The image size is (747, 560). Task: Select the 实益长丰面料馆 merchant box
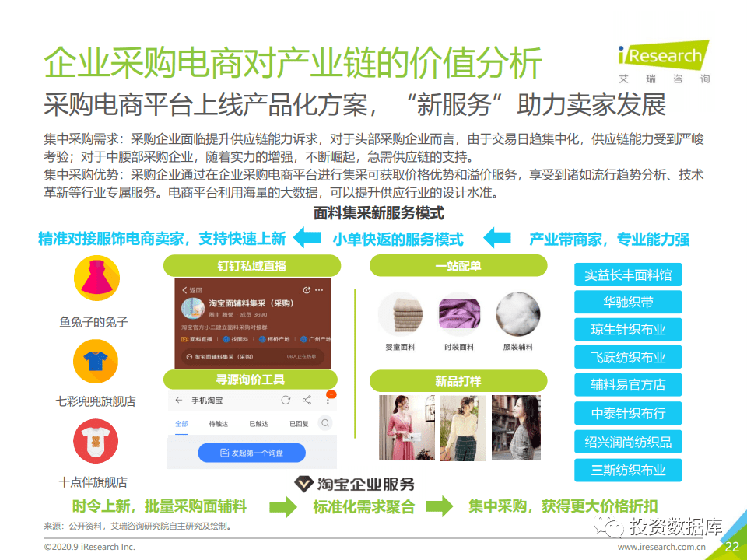[x=628, y=275]
